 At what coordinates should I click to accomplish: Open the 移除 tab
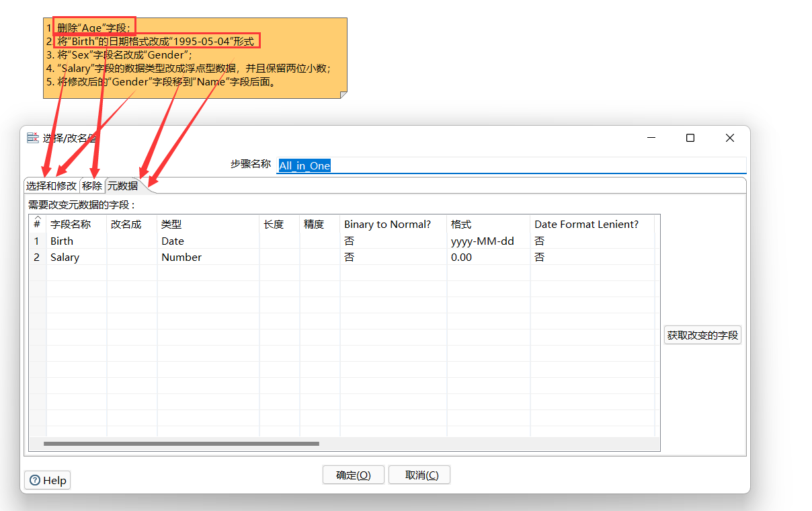92,186
